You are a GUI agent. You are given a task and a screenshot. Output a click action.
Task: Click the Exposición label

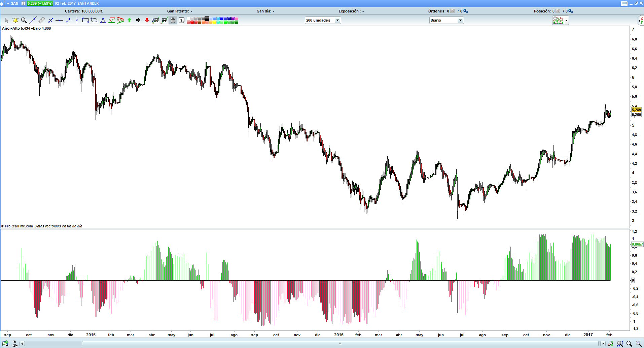tap(349, 11)
